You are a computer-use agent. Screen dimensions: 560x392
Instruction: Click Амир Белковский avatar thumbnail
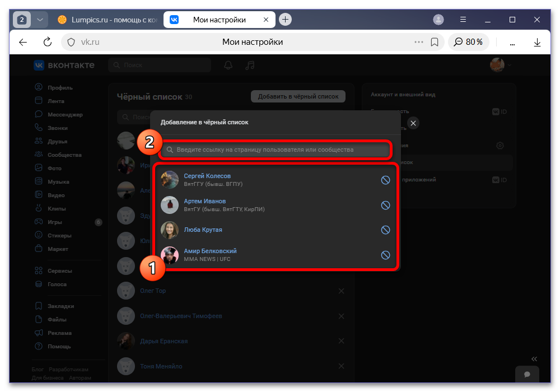point(170,255)
